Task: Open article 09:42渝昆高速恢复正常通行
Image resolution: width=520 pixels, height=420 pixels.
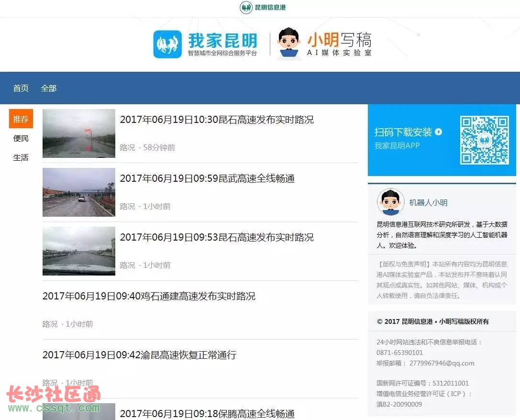Action: (139, 355)
